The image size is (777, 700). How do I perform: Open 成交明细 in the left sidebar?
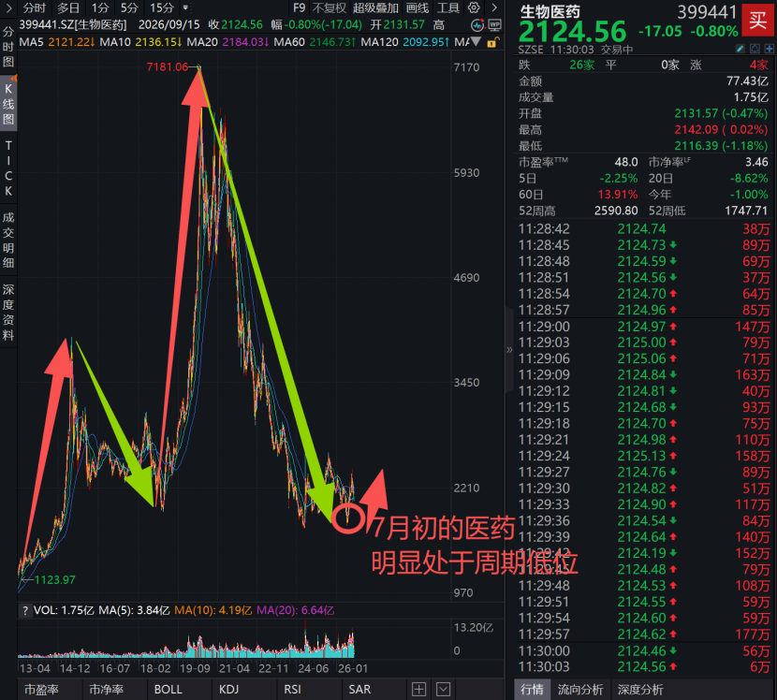pos(8,241)
